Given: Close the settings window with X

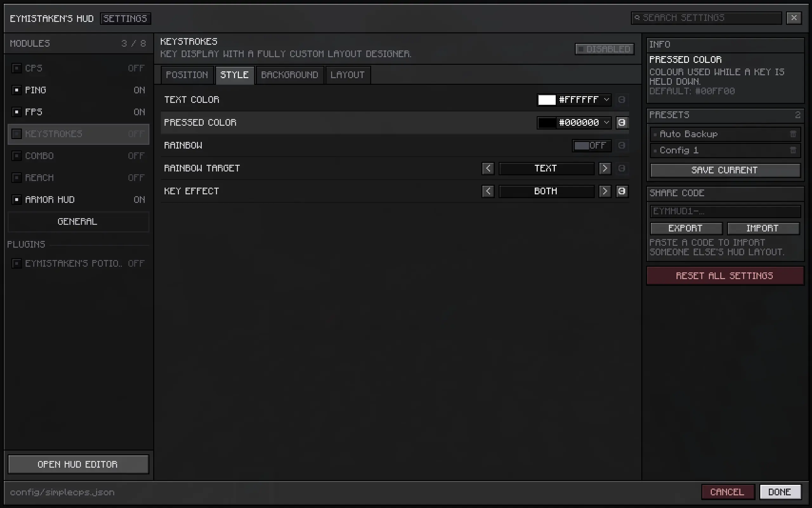Looking at the screenshot, I should point(794,18).
